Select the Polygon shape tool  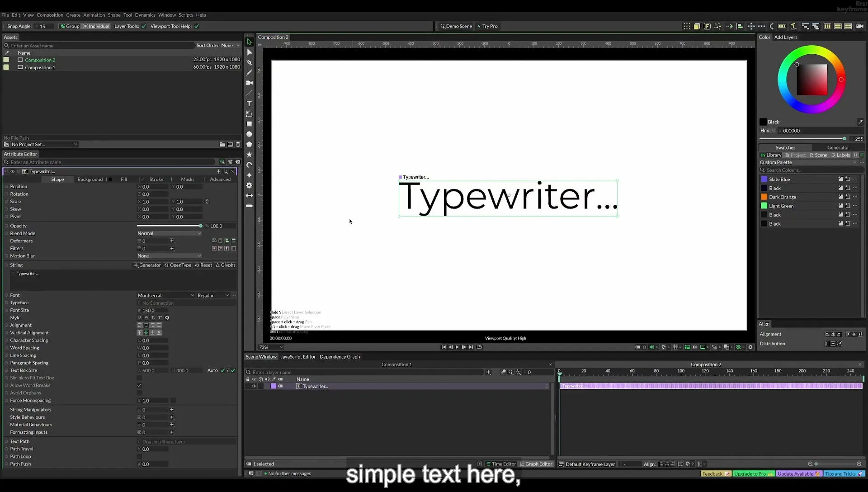[x=249, y=144]
